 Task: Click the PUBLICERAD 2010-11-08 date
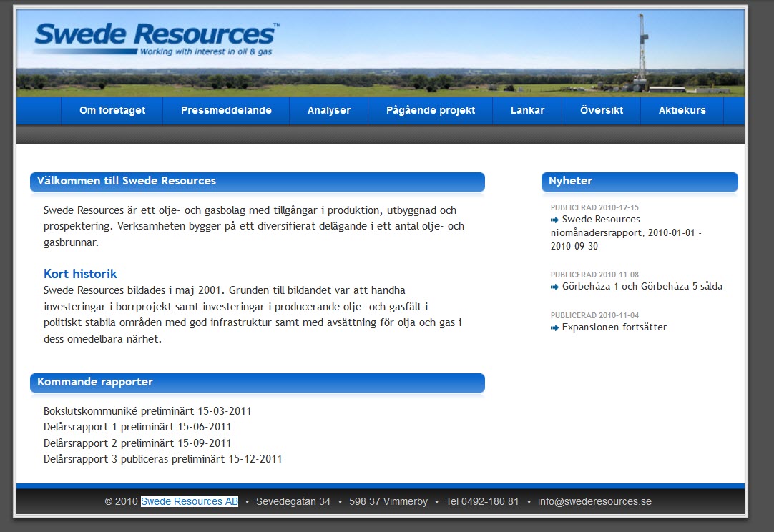point(594,275)
